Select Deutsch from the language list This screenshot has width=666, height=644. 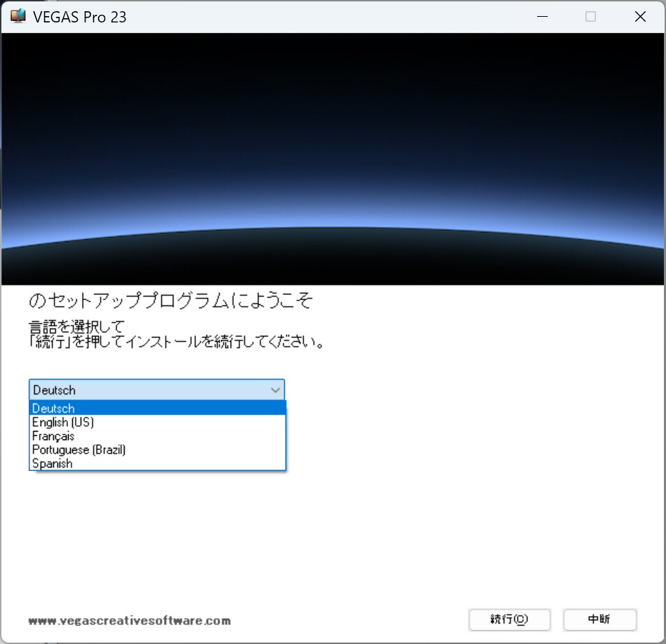pyautogui.click(x=158, y=408)
